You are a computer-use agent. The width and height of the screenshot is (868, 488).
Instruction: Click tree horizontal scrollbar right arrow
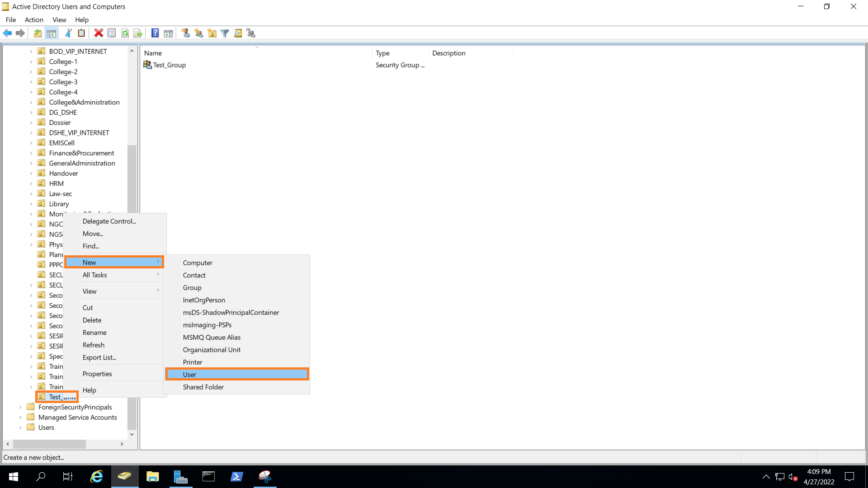tap(122, 444)
